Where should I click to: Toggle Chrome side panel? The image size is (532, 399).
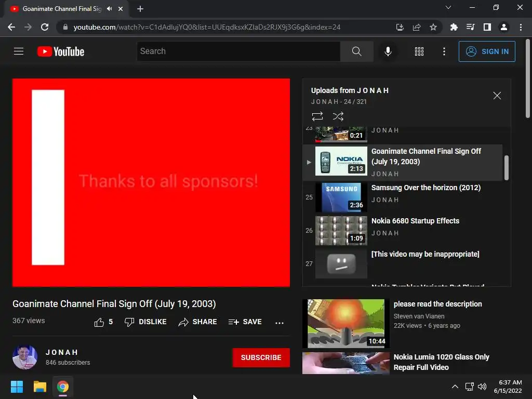(487, 27)
